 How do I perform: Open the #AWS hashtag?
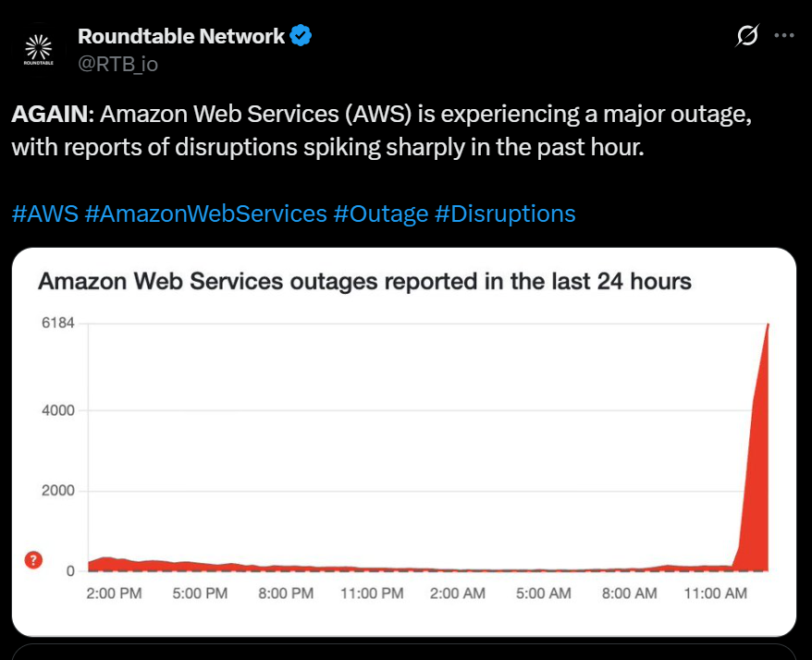pyautogui.click(x=44, y=214)
